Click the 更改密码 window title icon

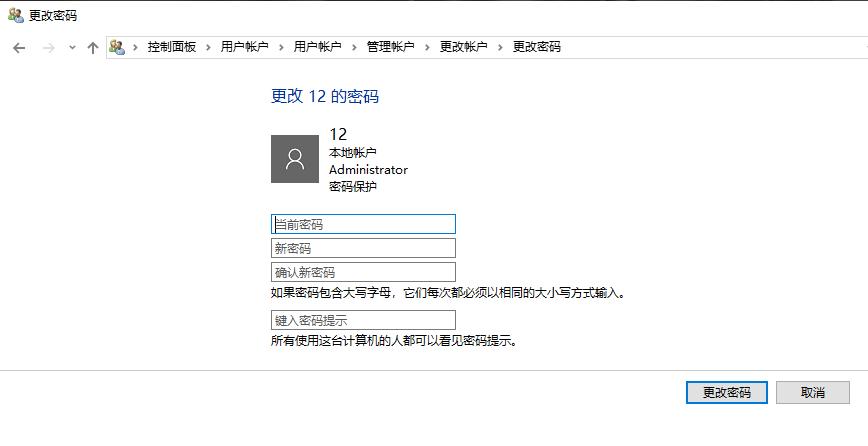pos(16,15)
